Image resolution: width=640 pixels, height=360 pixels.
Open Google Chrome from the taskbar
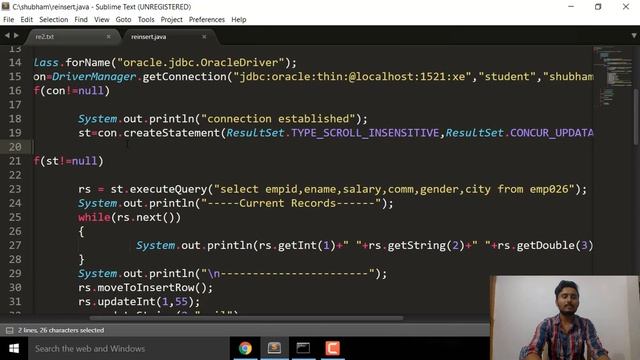[245, 348]
